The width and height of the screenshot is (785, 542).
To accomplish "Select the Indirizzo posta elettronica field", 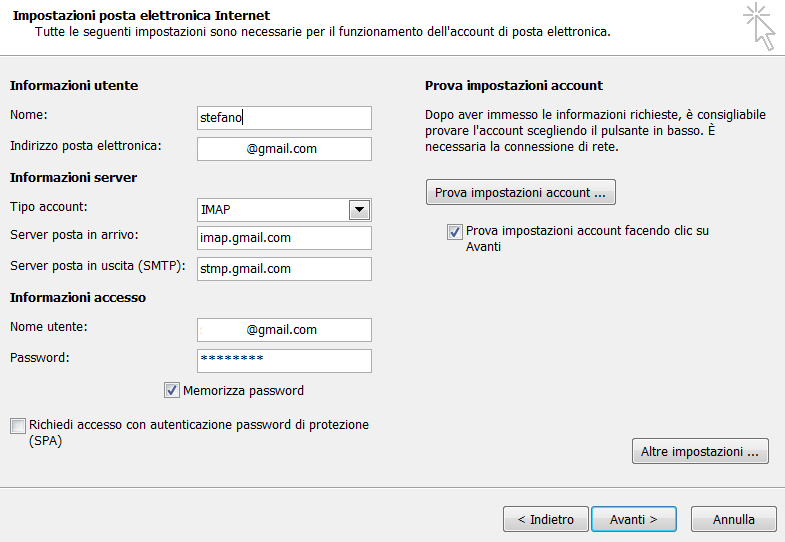I will click(x=284, y=149).
